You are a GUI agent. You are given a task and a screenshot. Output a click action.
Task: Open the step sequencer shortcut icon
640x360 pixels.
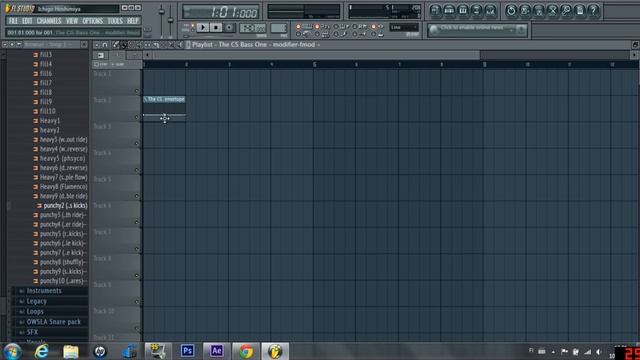click(449, 10)
